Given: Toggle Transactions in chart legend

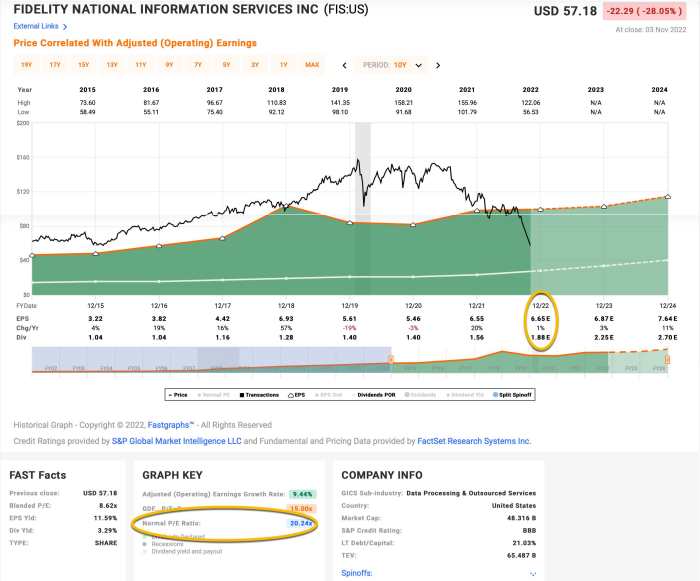Looking at the screenshot, I should coord(259,395).
